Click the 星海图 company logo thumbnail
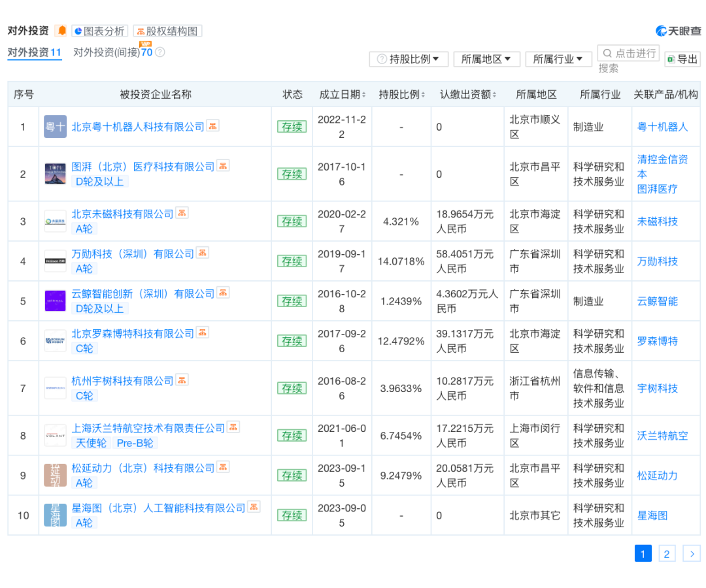706x588 pixels. [x=55, y=515]
